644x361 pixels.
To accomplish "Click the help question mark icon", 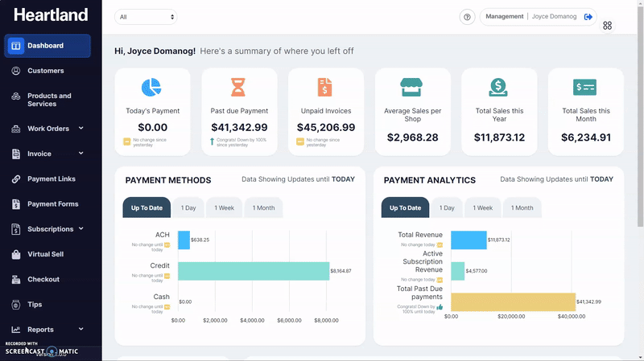I will tap(468, 17).
